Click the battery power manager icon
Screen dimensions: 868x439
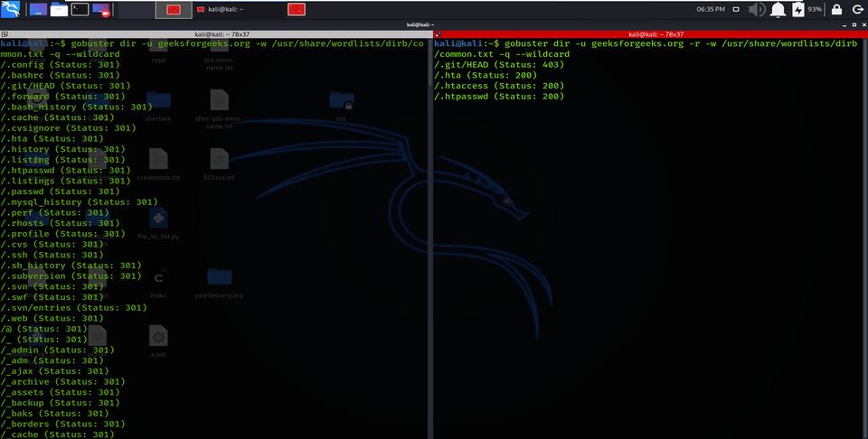[x=798, y=9]
